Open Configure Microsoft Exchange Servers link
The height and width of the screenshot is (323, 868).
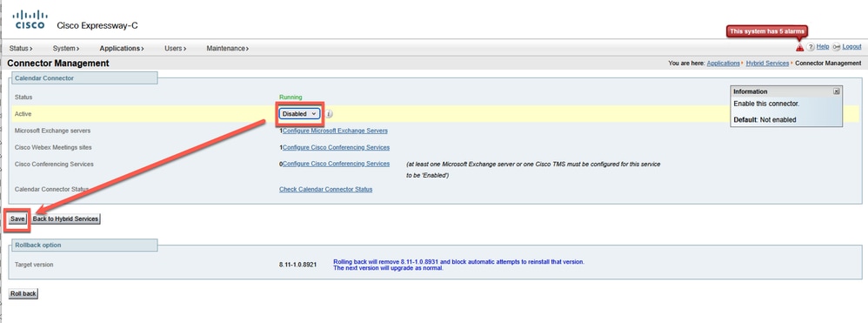click(335, 131)
